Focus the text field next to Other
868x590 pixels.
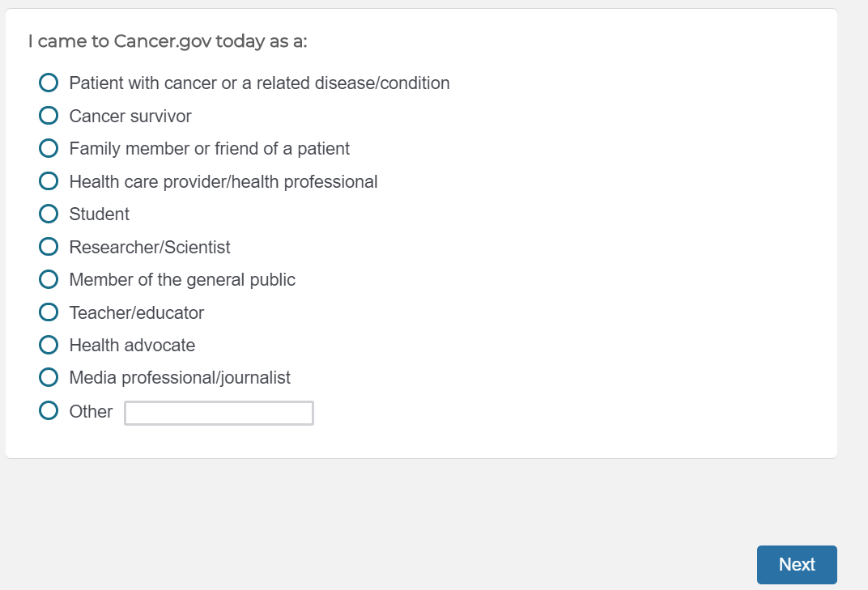click(x=219, y=413)
